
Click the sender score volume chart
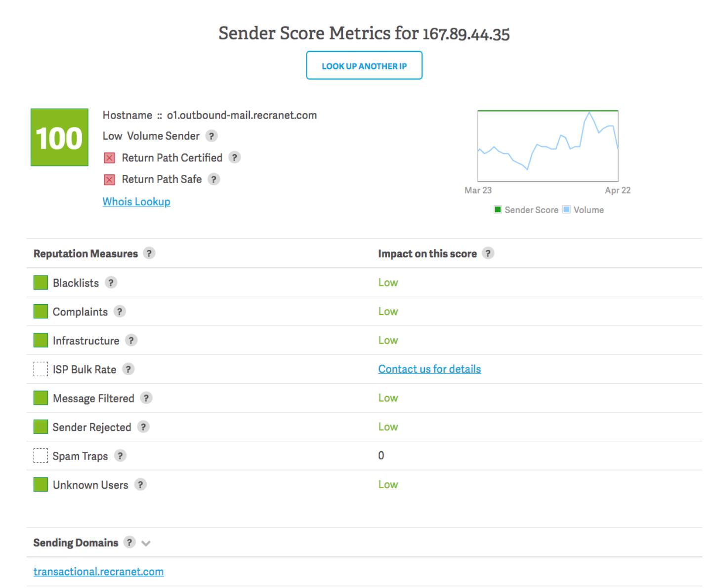(x=547, y=146)
